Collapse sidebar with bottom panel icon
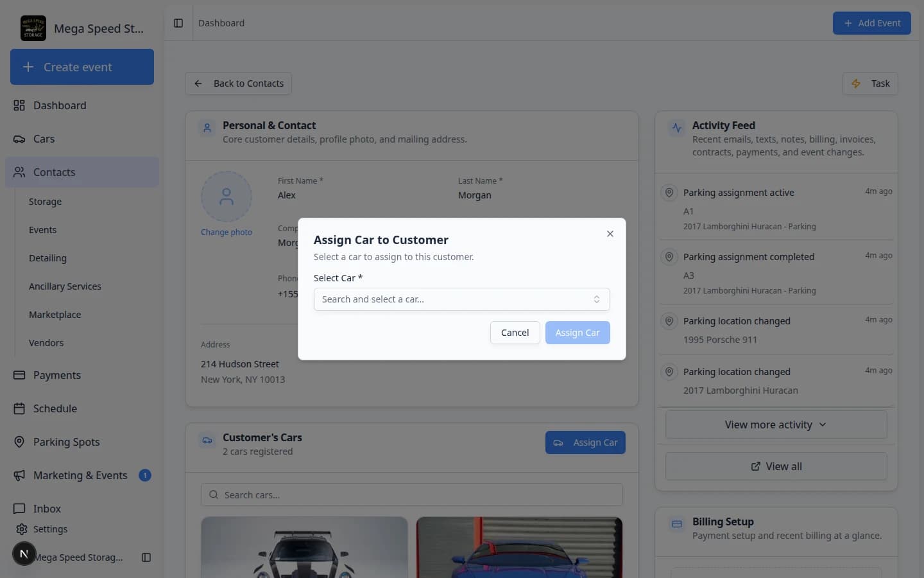Image resolution: width=924 pixels, height=578 pixels. click(146, 557)
